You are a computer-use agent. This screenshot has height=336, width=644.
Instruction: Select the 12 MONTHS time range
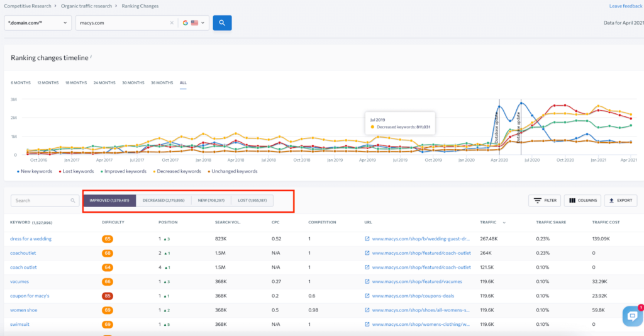(x=48, y=82)
